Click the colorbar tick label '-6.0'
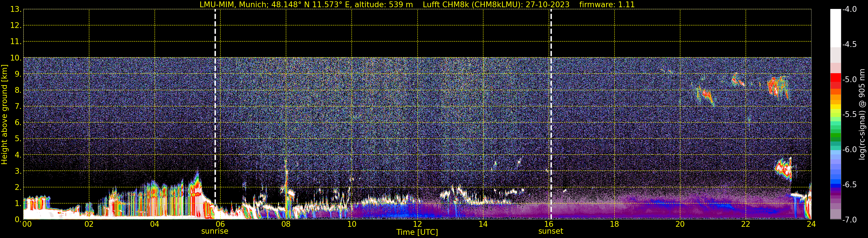This screenshot has width=868, height=238. (850, 150)
